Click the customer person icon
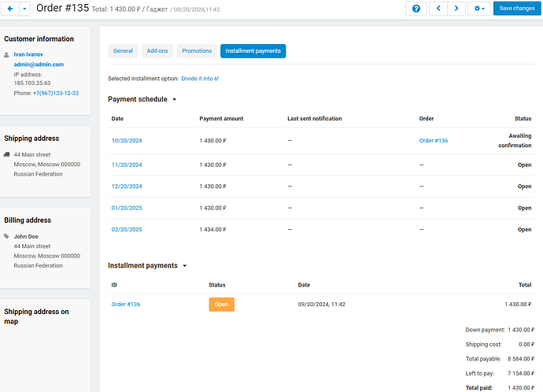 pyautogui.click(x=6, y=55)
